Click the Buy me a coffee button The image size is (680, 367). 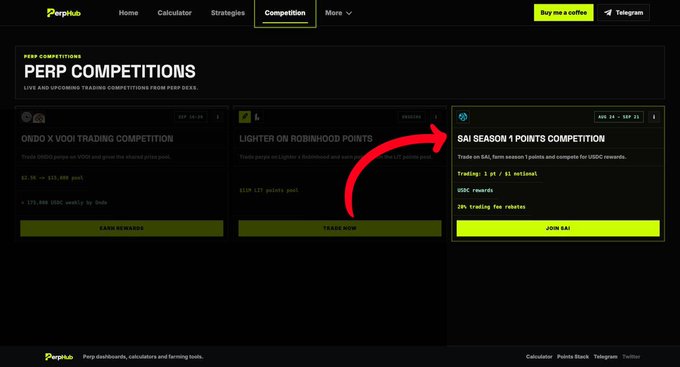[563, 13]
